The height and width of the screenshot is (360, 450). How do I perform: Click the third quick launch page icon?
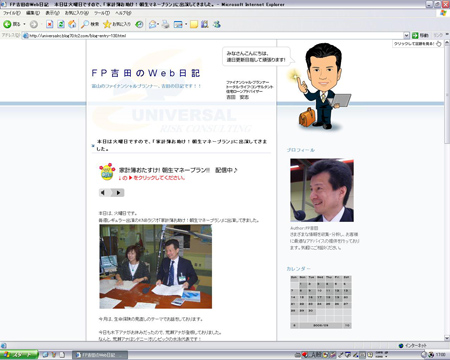[62, 355]
